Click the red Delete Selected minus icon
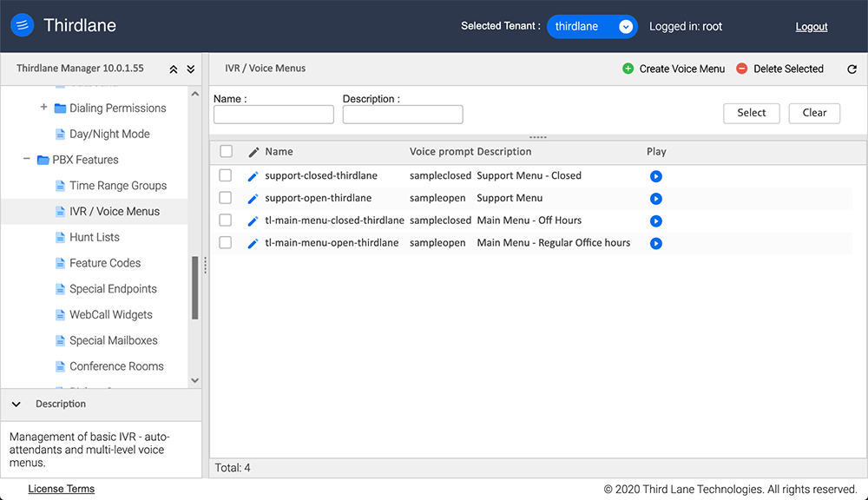 tap(742, 68)
